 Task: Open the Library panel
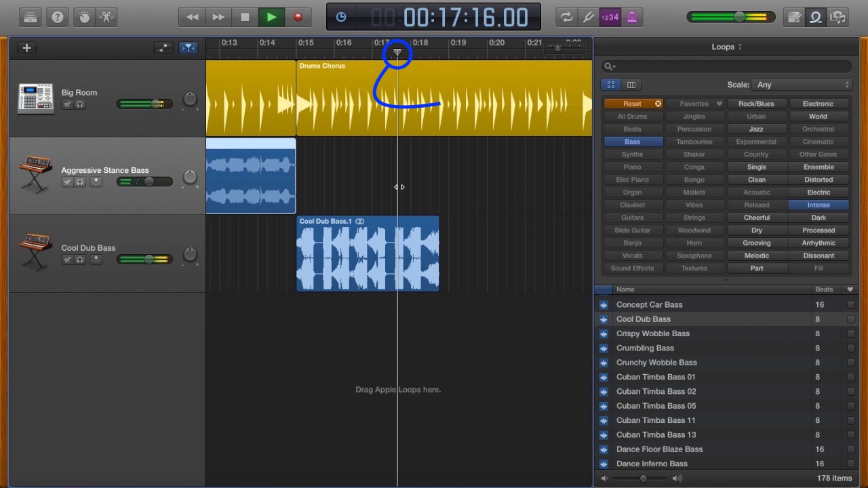click(31, 18)
